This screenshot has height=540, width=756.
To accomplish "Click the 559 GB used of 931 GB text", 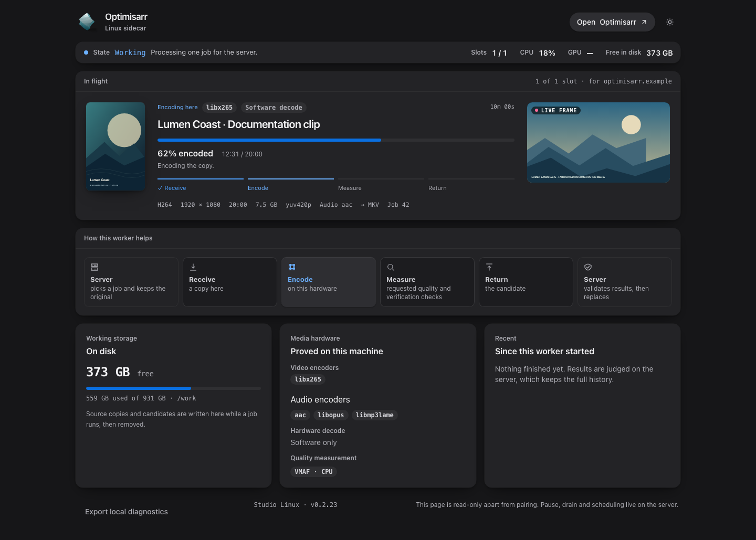I will click(x=126, y=398).
